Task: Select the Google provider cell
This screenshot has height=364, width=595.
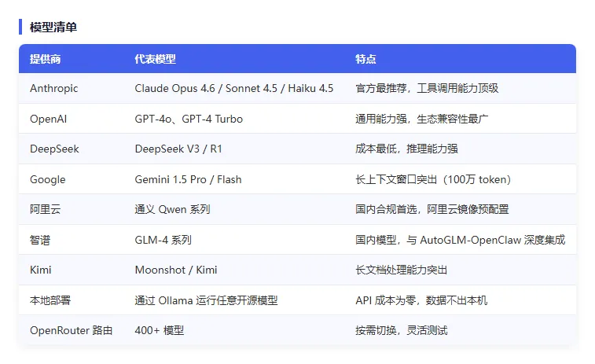Action: coord(47,179)
